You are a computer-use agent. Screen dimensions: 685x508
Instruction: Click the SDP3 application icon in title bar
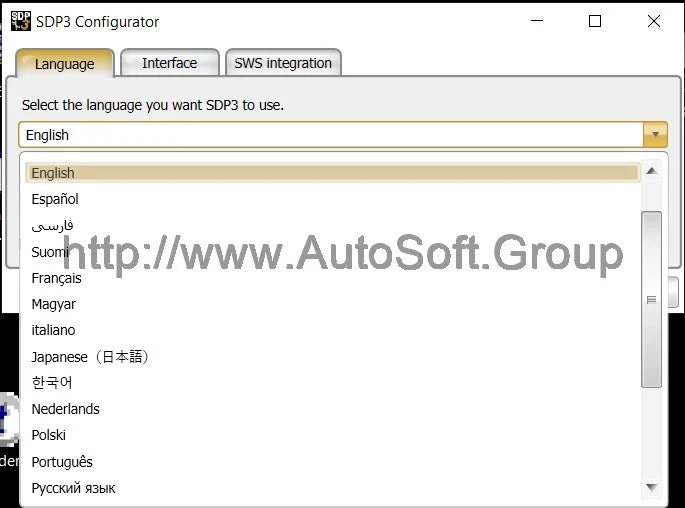click(20, 21)
